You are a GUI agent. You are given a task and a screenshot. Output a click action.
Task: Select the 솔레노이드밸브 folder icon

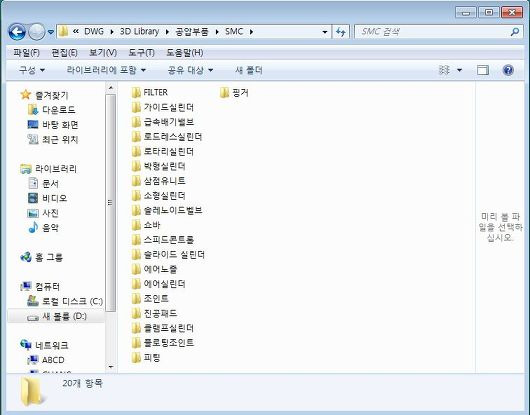pos(136,210)
